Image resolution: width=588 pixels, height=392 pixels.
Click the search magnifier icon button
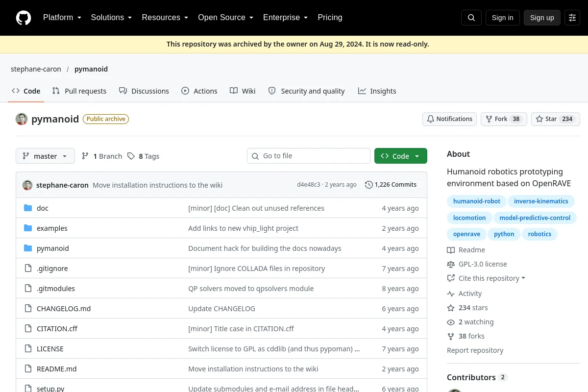[471, 18]
